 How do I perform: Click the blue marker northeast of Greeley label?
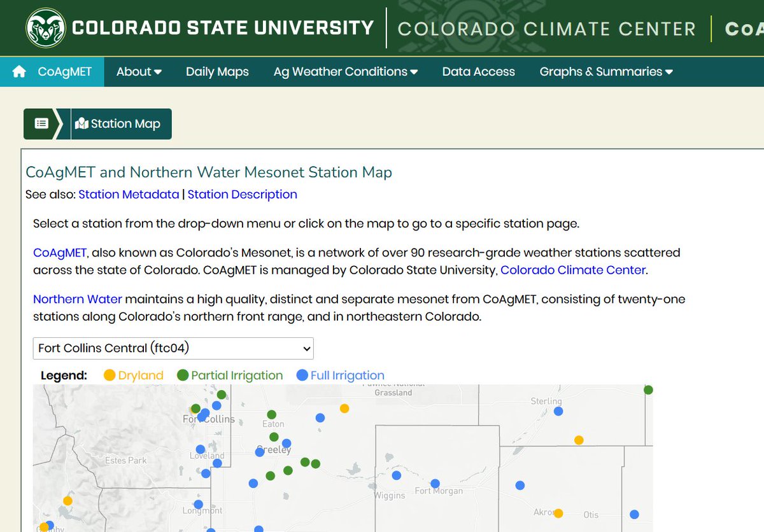[286, 443]
